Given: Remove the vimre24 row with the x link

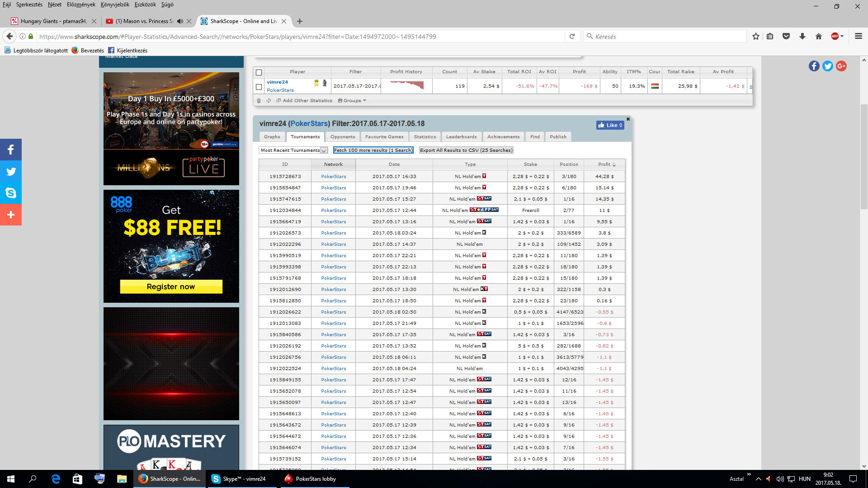Looking at the screenshot, I should coord(751,86).
